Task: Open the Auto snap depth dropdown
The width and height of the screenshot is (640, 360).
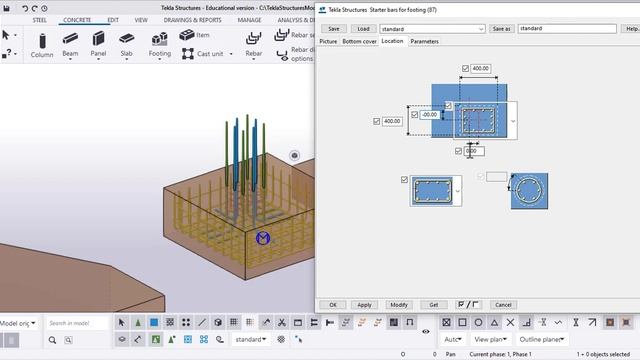Action: click(453, 340)
